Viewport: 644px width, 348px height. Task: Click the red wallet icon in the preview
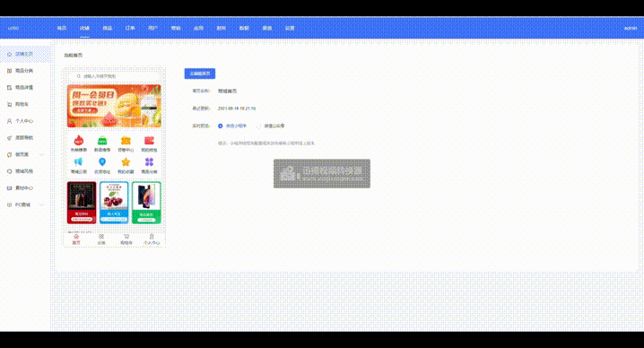click(x=149, y=141)
